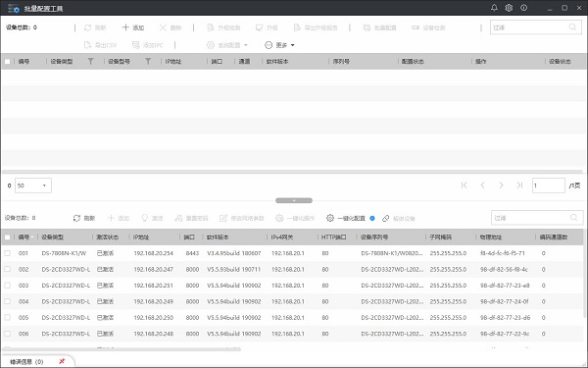The image size is (588, 368).
Task: Filter the 设备类型 column with funnel icon
Action: point(90,61)
